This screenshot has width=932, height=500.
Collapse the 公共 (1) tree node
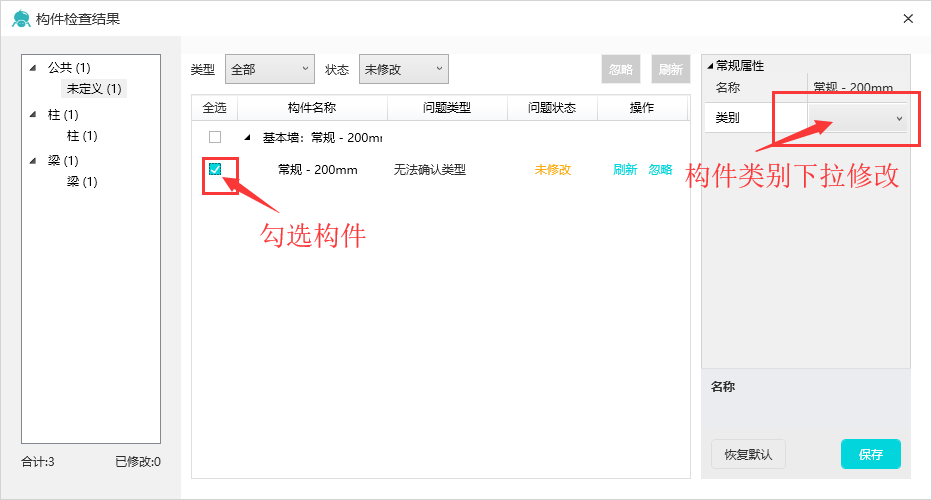coord(33,68)
